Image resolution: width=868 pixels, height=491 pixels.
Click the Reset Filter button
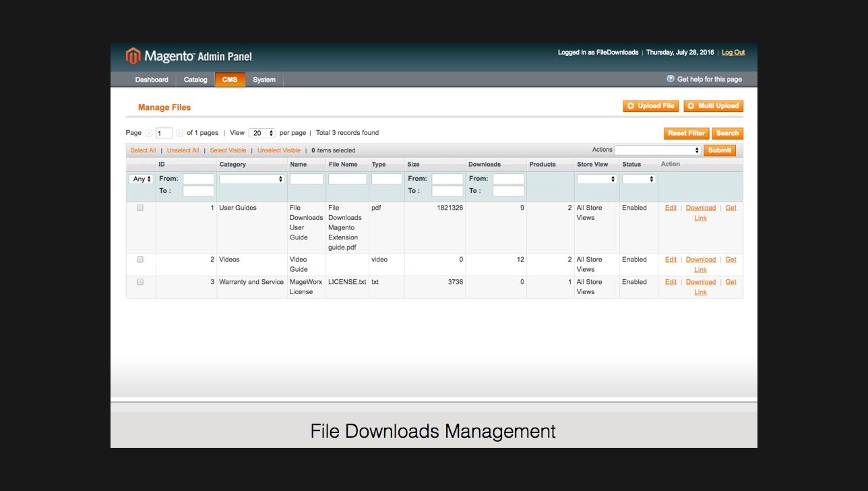click(x=686, y=133)
